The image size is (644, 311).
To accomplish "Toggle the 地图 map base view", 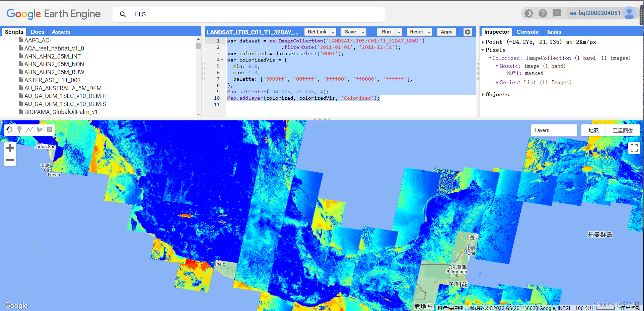I will click(x=593, y=130).
